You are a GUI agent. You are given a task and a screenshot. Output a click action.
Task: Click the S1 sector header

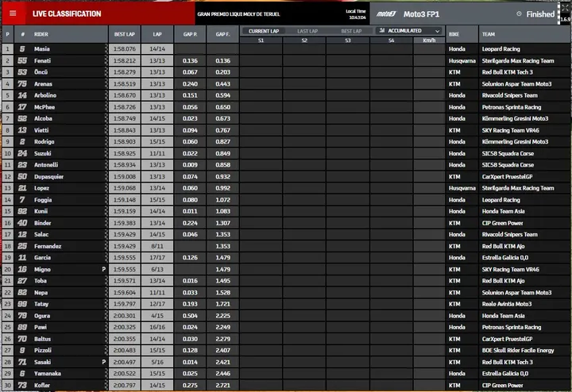pyautogui.click(x=261, y=40)
